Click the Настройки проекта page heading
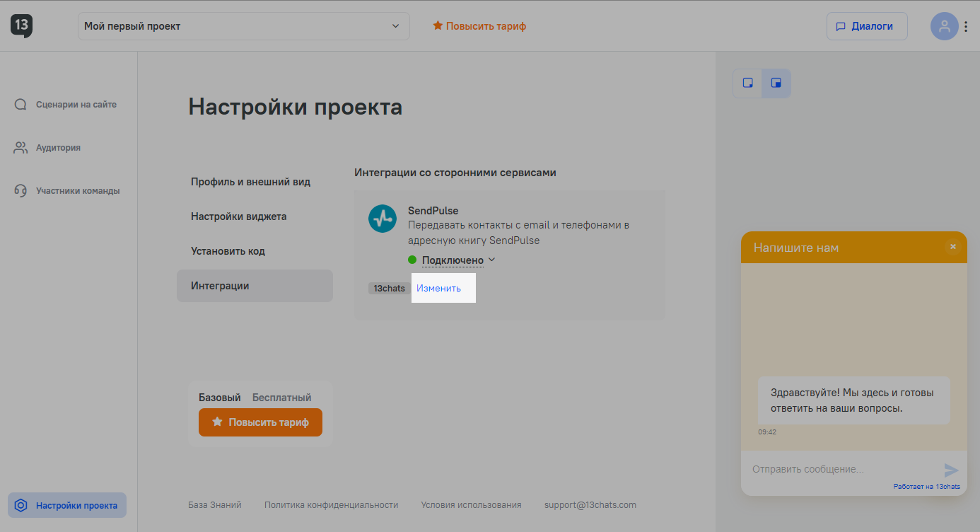 click(x=296, y=108)
